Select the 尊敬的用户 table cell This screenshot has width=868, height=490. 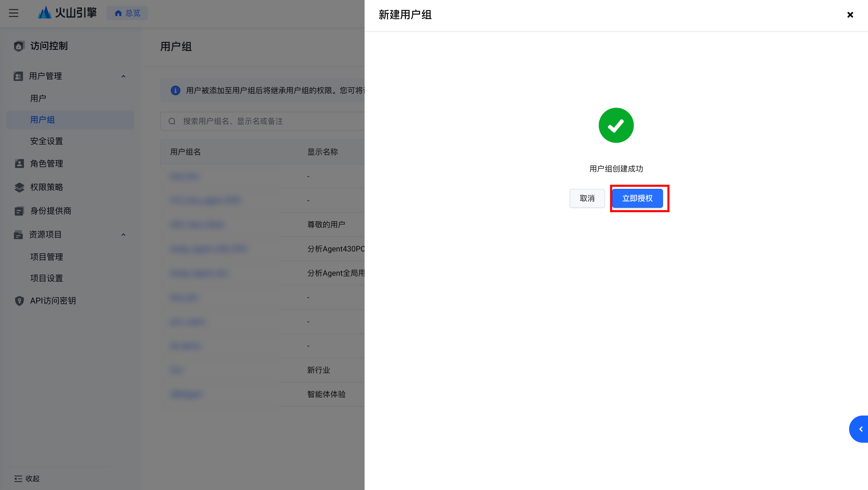coord(326,224)
